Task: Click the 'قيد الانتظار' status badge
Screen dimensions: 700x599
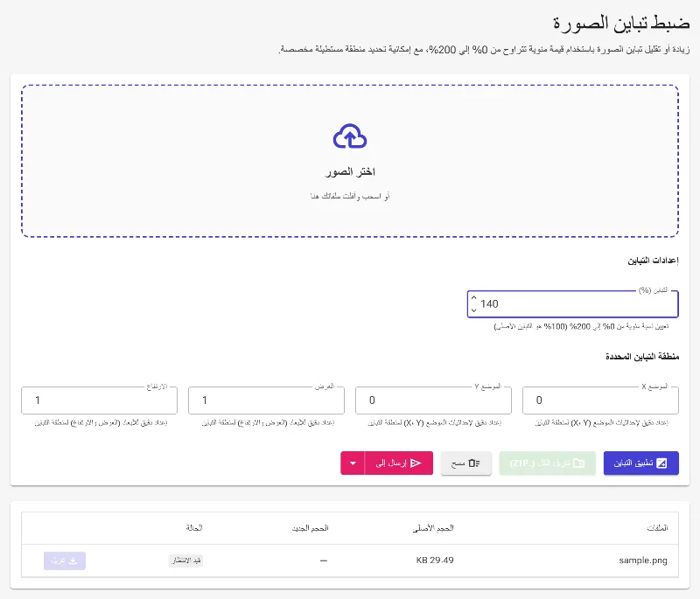Action: click(185, 561)
